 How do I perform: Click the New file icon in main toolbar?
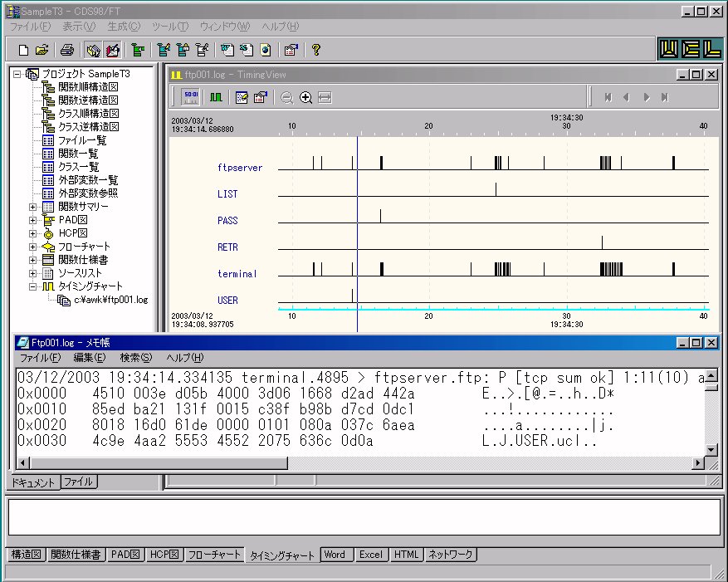pos(23,50)
